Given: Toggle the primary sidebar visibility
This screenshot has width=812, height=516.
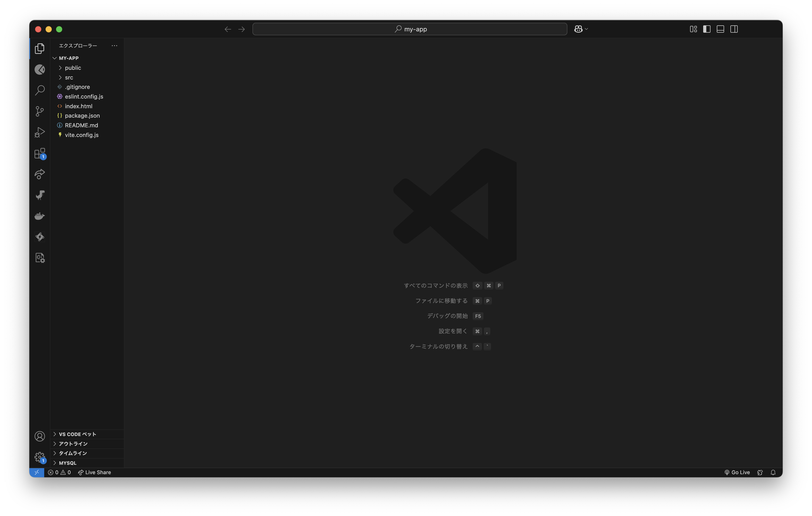Looking at the screenshot, I should 707,29.
